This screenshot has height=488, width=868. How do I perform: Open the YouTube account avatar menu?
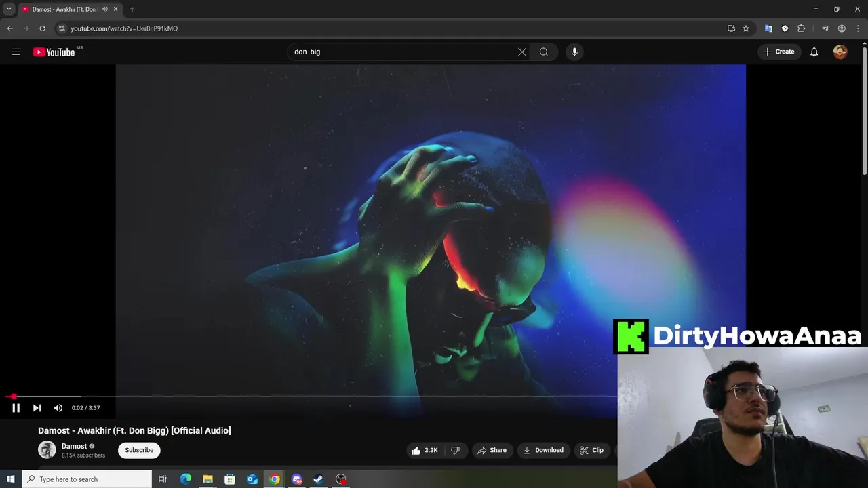click(x=840, y=52)
